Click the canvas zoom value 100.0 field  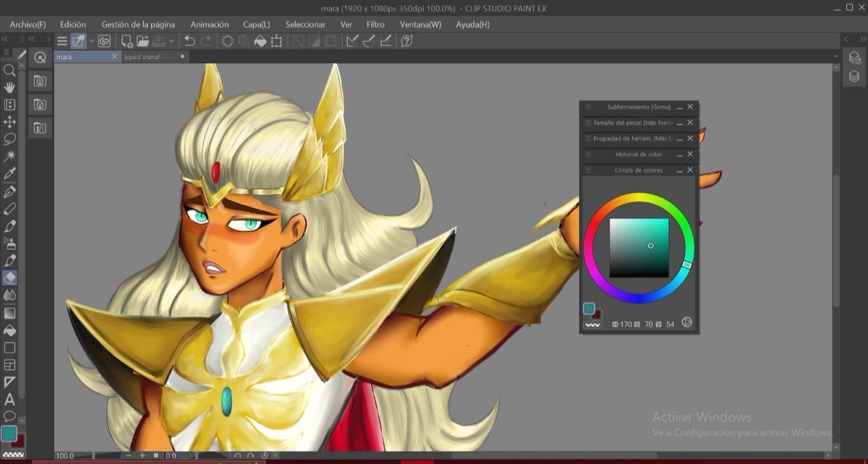[65, 456]
